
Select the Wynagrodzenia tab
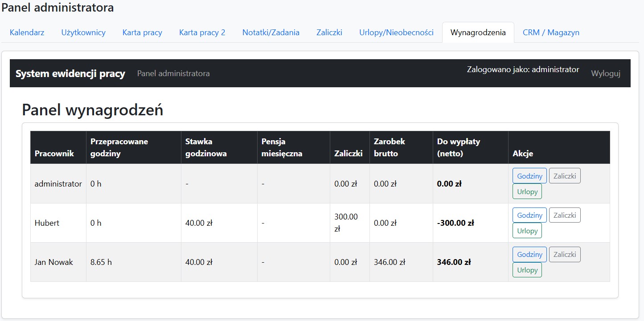click(478, 33)
